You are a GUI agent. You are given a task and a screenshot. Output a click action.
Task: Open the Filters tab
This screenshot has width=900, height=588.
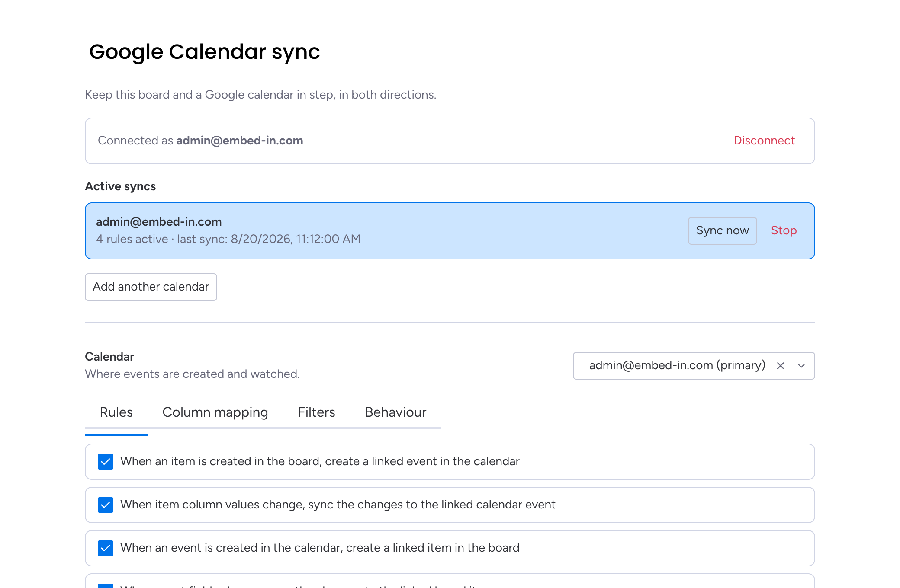(x=316, y=412)
